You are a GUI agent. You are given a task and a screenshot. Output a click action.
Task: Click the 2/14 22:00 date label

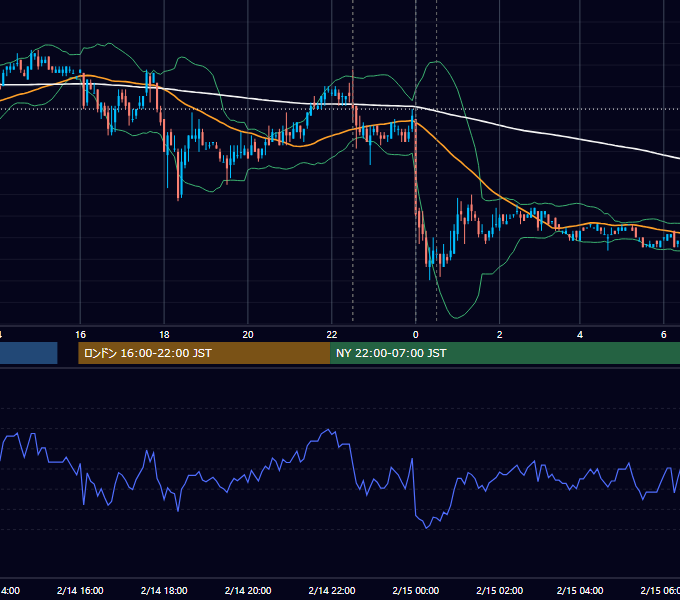332,590
